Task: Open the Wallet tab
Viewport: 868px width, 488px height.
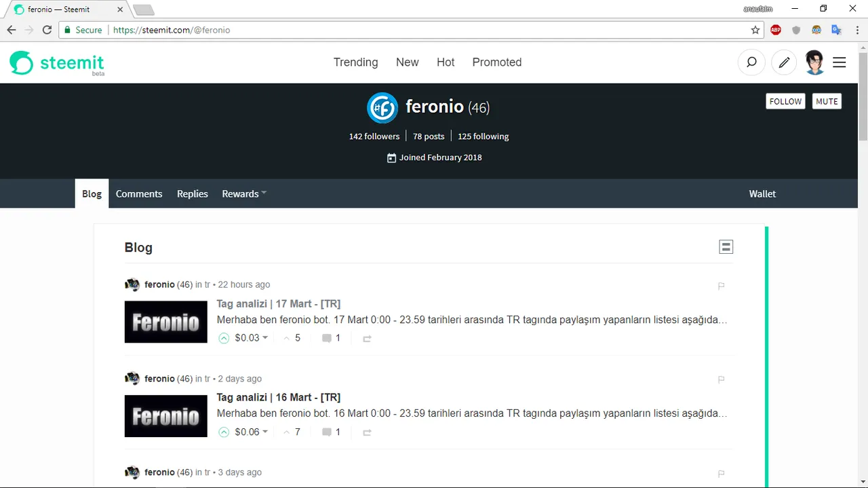Action: [762, 193]
